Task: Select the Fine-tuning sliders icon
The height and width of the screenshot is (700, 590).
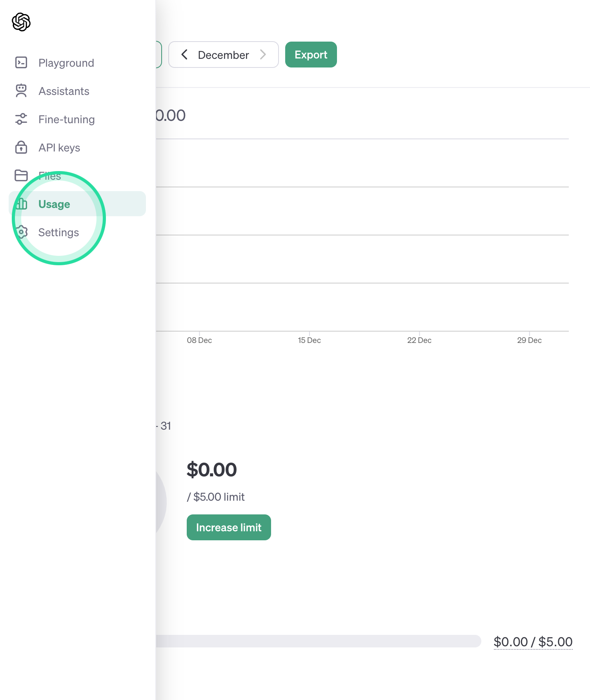Action: point(21,119)
